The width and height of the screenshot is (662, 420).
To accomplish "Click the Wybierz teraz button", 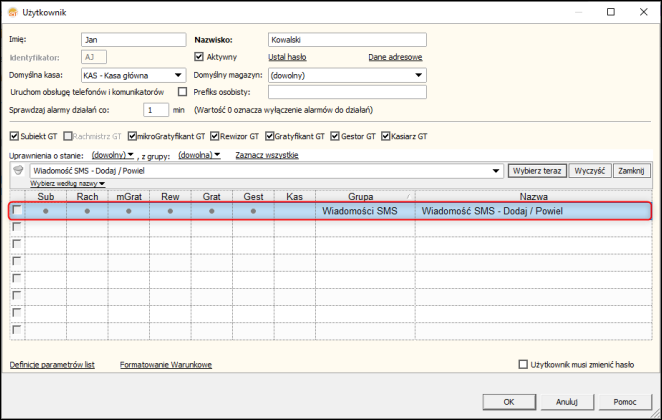I will pyautogui.click(x=537, y=171).
